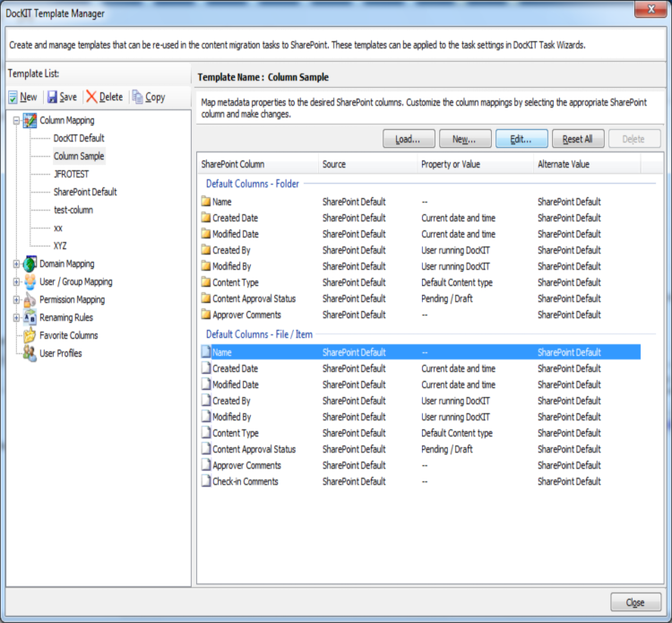Click the Source column header
The height and width of the screenshot is (623, 672).
(367, 164)
